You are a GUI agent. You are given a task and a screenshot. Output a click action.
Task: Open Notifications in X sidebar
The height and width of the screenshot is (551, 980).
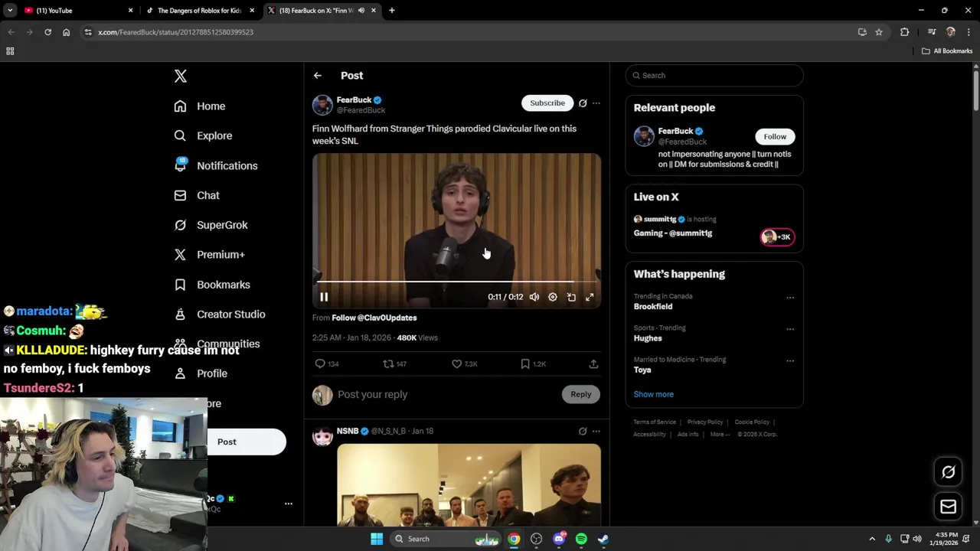tap(216, 165)
